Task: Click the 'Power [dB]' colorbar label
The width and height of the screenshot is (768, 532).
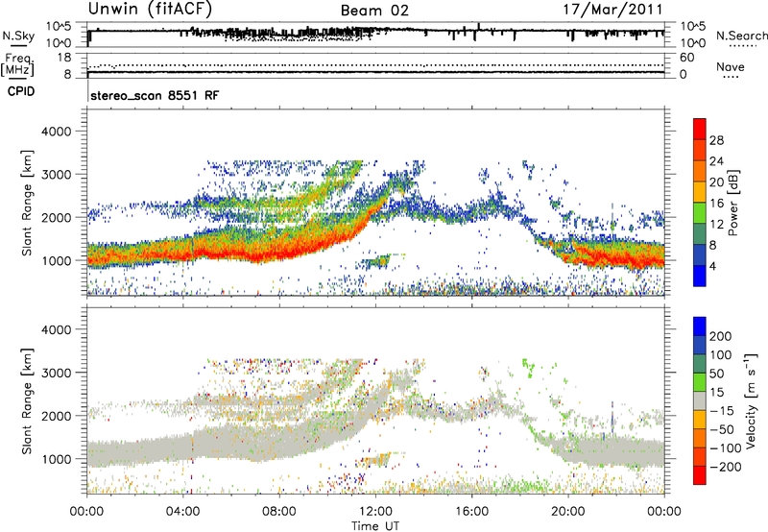Action: [732, 203]
